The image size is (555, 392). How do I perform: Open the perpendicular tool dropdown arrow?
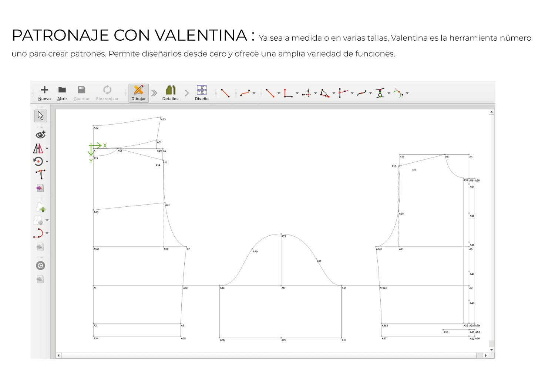[x=352, y=93]
